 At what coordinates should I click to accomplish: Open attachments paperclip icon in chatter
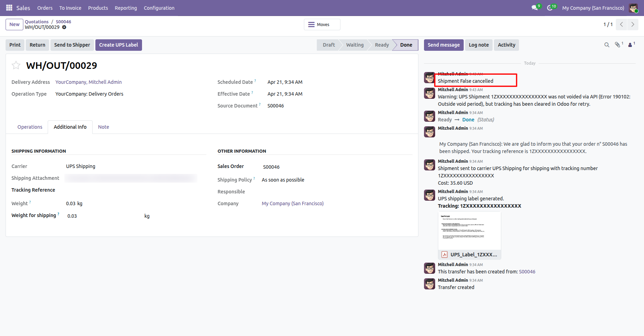pos(618,45)
